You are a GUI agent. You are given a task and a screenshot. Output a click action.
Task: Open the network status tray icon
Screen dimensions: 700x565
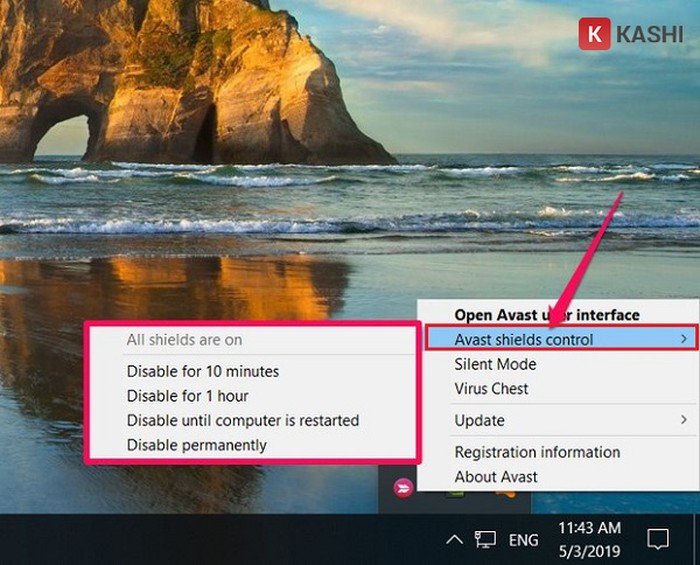[x=485, y=540]
